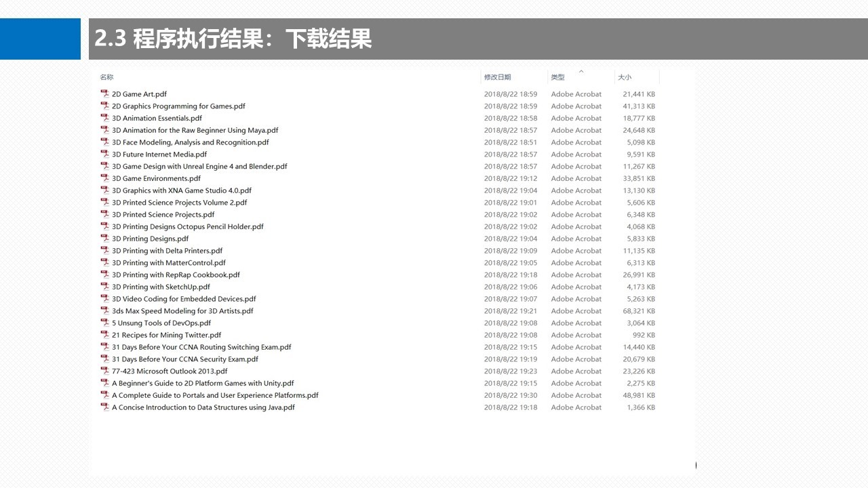The image size is (868, 488).
Task: Click the size value 1,366 KB
Action: click(641, 407)
